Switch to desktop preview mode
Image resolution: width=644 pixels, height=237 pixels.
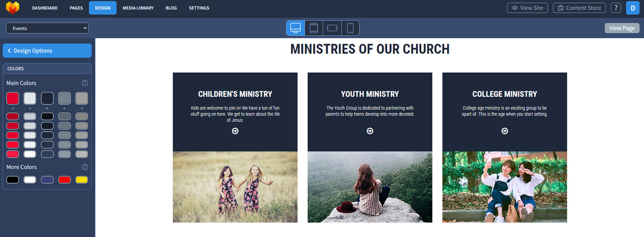click(x=295, y=28)
